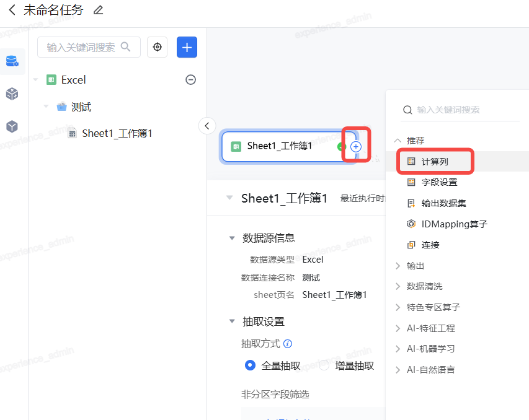529x420 pixels.
Task: Select the 增量抽取 radio button
Action: (324, 365)
